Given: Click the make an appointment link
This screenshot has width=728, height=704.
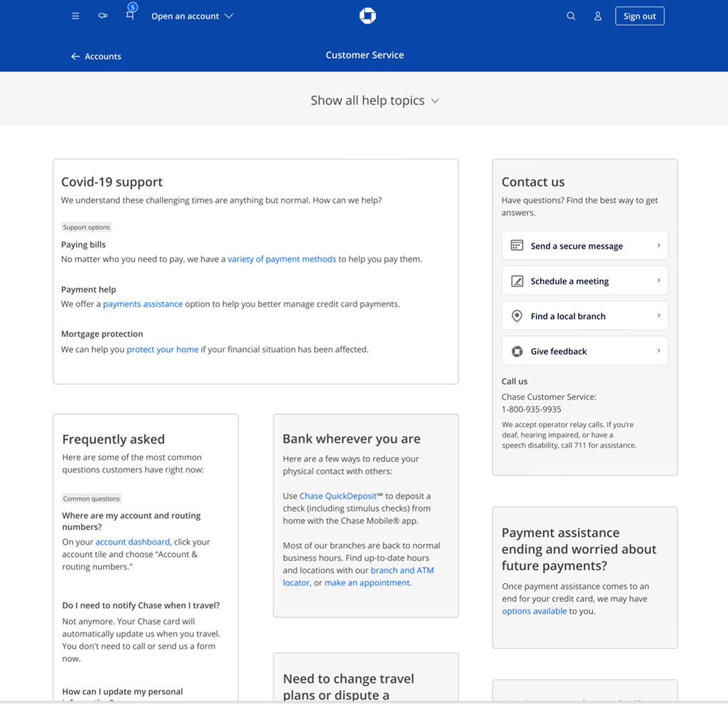Looking at the screenshot, I should point(367,583).
